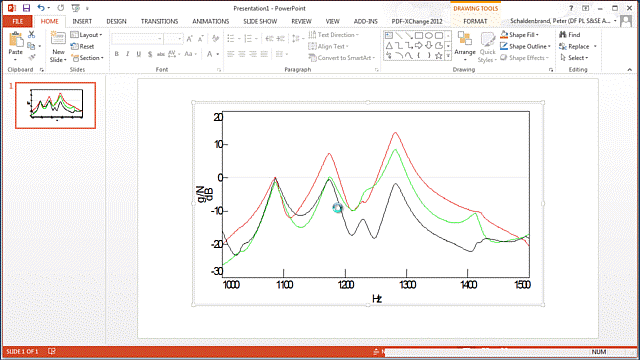Select the Oval shape
640x360 pixels.
point(429,36)
